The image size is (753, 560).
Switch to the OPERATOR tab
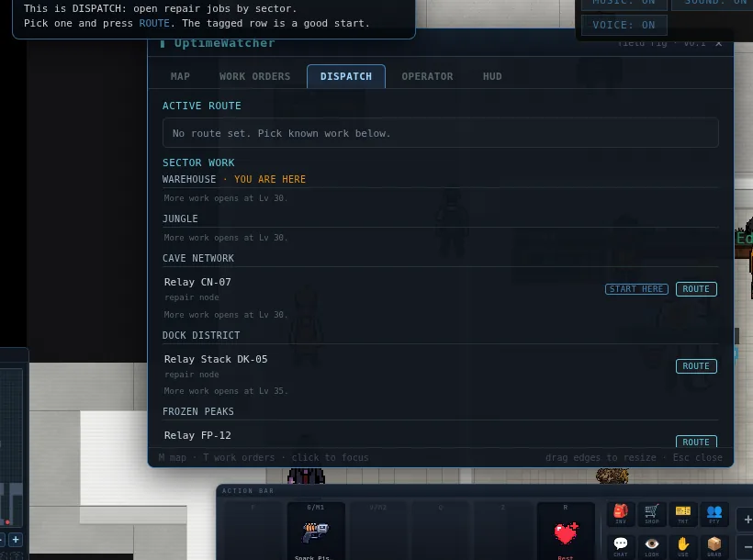click(x=427, y=76)
